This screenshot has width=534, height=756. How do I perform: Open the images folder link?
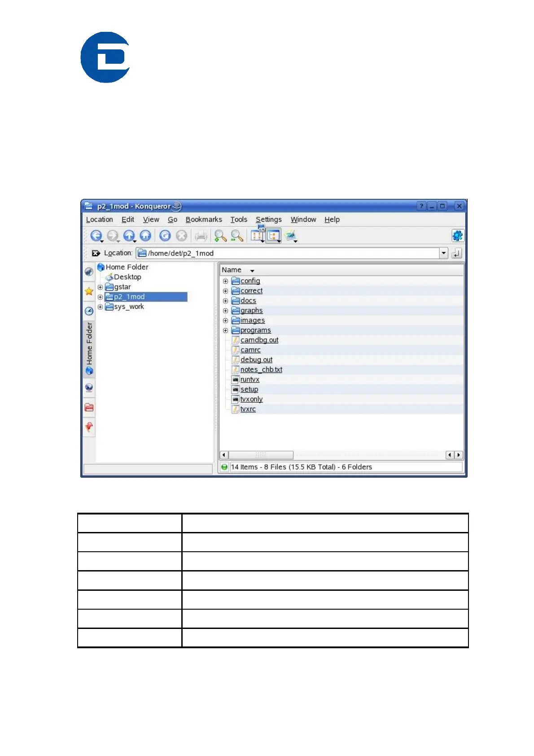tap(253, 321)
